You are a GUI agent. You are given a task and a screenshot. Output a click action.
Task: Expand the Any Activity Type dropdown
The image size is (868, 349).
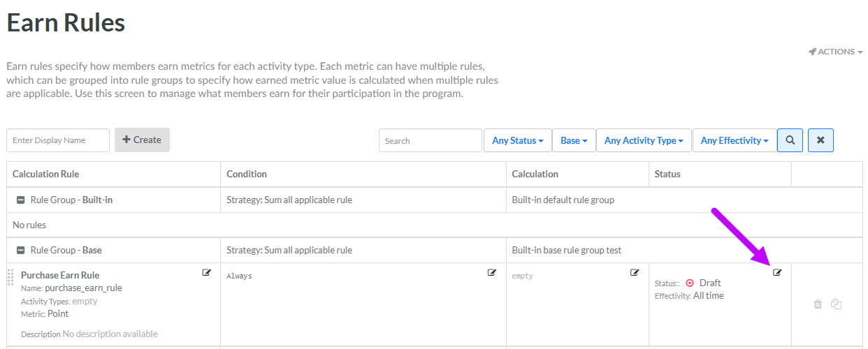click(x=644, y=140)
